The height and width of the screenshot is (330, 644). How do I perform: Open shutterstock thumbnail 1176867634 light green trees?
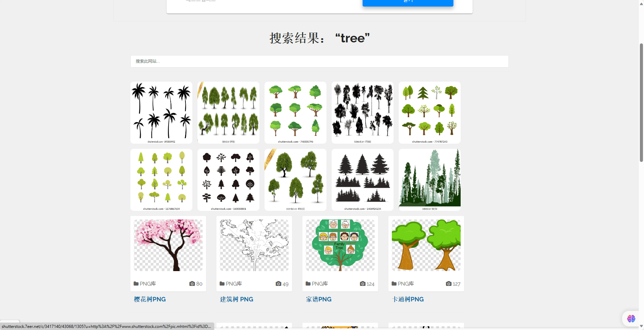pos(161,180)
